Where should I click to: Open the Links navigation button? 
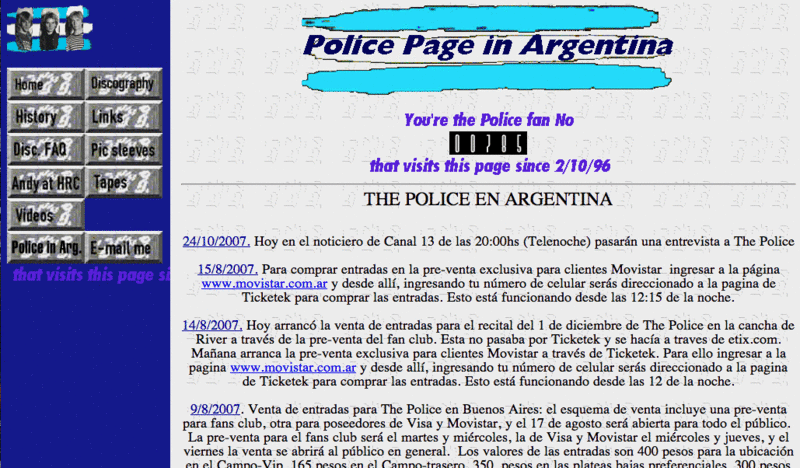(123, 117)
